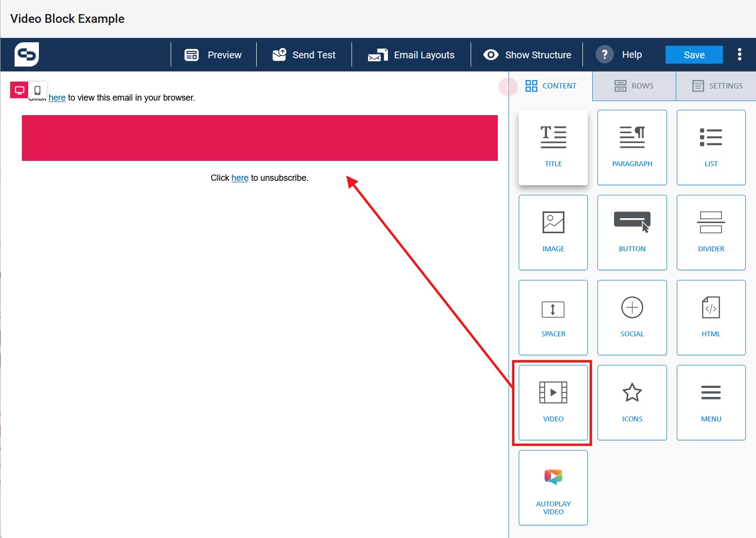Select the Social content block
This screenshot has width=756, height=538.
[x=632, y=317]
